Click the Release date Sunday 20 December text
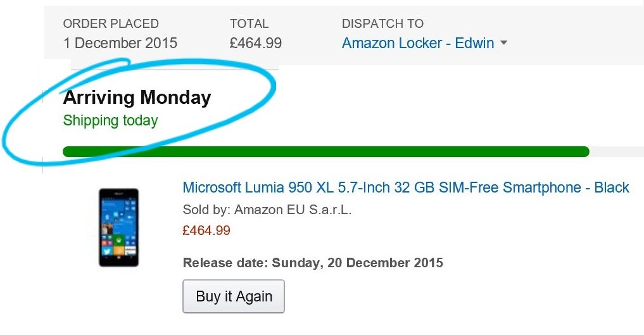 point(313,263)
